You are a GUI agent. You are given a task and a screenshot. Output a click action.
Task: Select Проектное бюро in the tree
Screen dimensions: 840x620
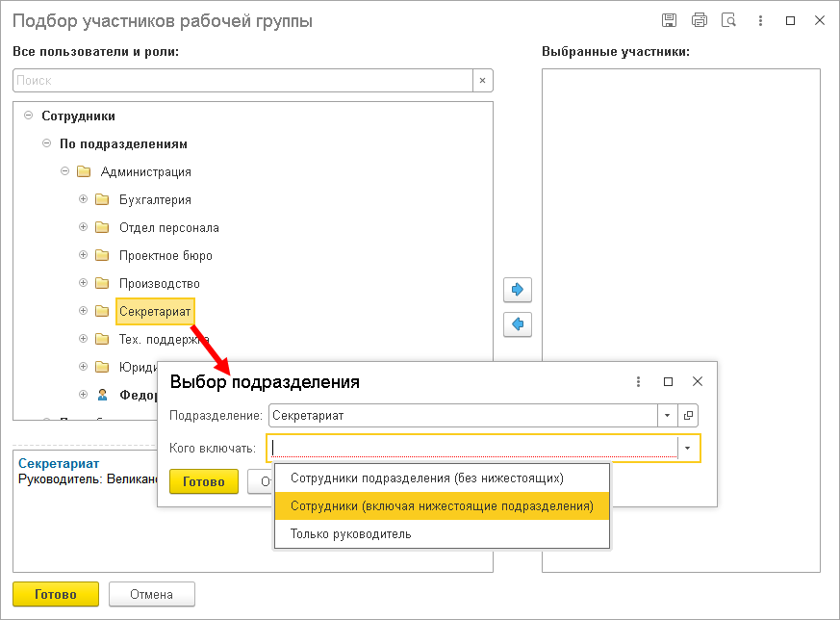(x=165, y=255)
